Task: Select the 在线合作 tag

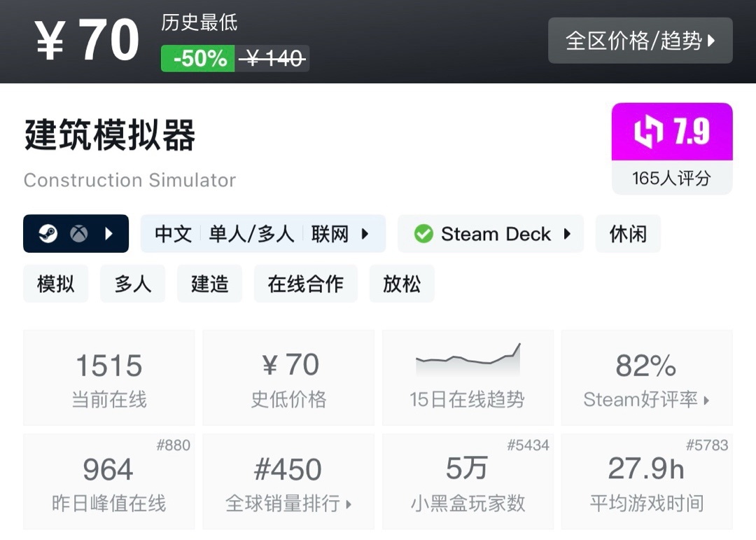Action: (x=305, y=284)
